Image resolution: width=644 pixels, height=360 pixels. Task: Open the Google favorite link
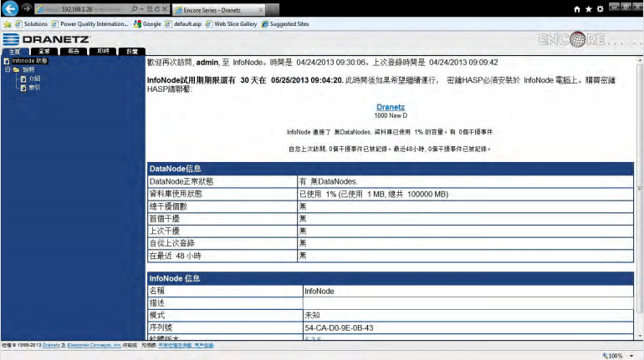click(x=147, y=24)
